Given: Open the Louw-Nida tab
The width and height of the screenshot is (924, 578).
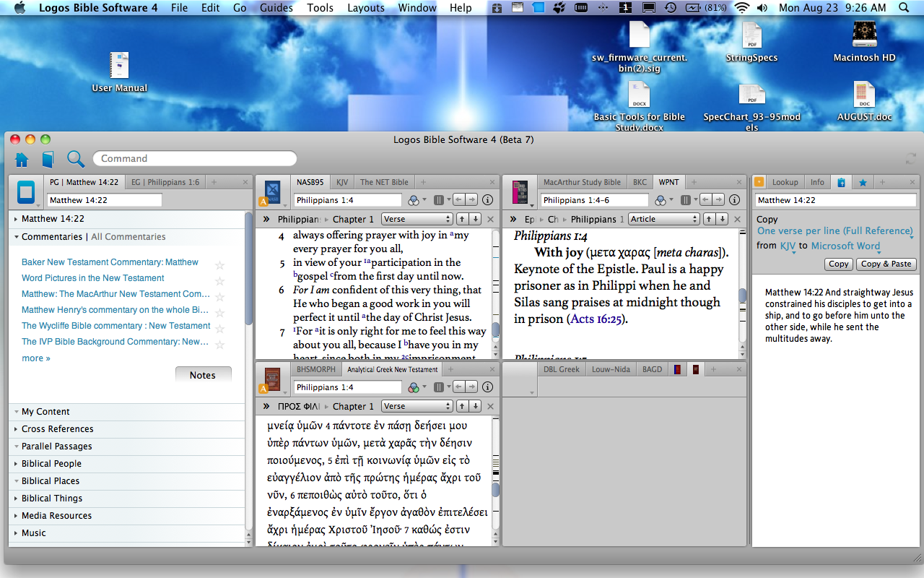Looking at the screenshot, I should (611, 369).
